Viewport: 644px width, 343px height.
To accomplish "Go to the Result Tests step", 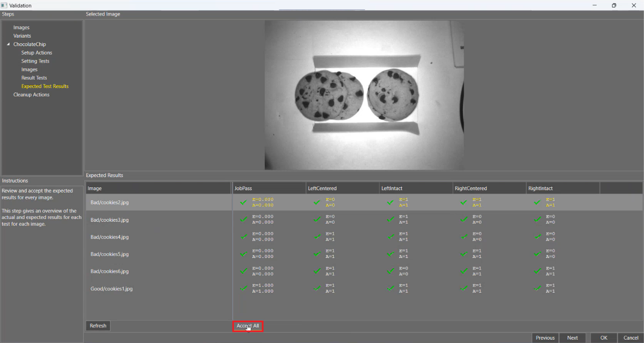I will [x=34, y=78].
